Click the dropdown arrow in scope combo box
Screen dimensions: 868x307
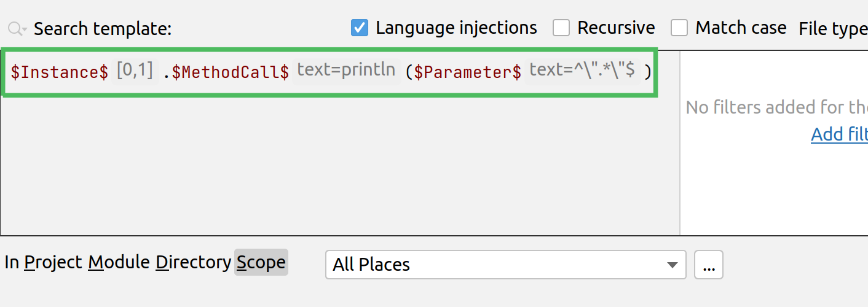pyautogui.click(x=671, y=265)
